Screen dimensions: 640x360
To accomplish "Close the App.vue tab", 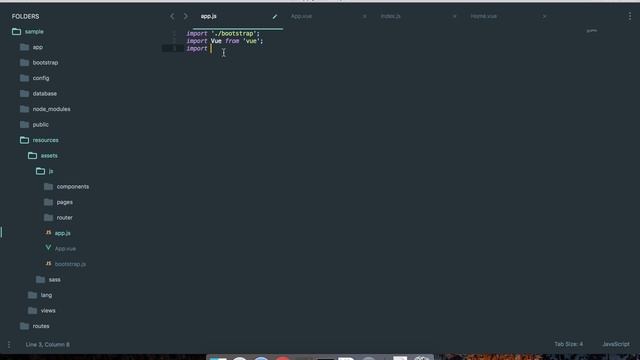I will click(364, 16).
